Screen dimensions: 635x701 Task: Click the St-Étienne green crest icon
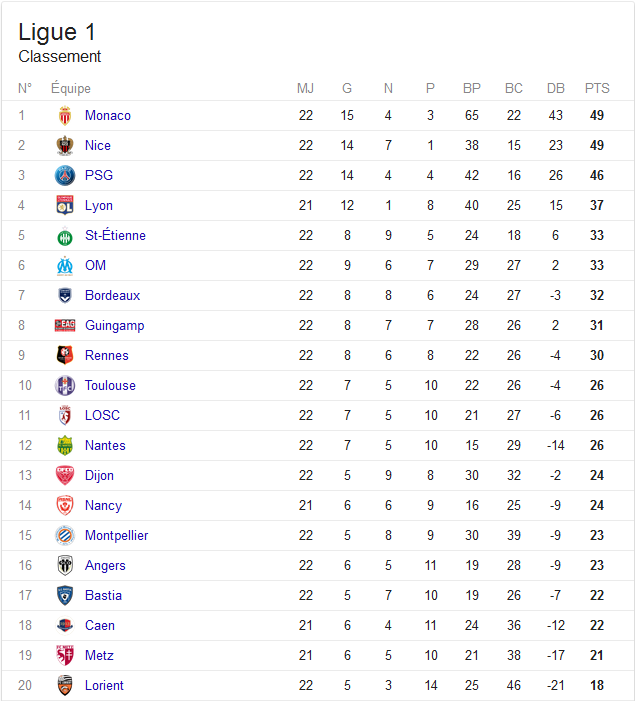[x=65, y=236]
